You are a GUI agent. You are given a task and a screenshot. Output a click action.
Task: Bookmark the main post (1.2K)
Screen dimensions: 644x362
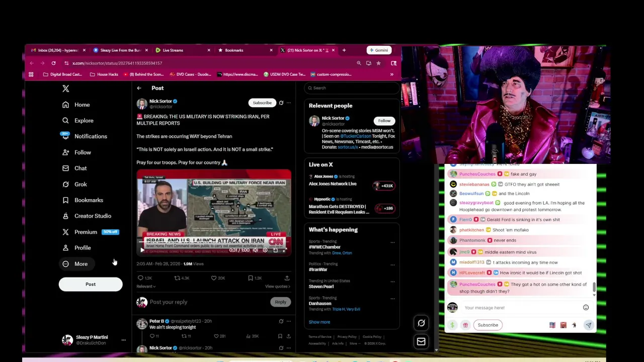click(x=255, y=278)
